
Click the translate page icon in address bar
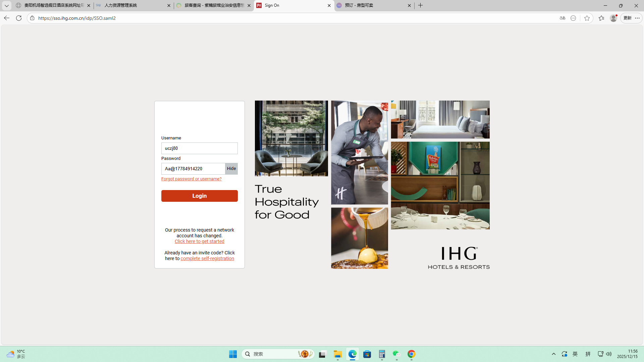pyautogui.click(x=562, y=18)
